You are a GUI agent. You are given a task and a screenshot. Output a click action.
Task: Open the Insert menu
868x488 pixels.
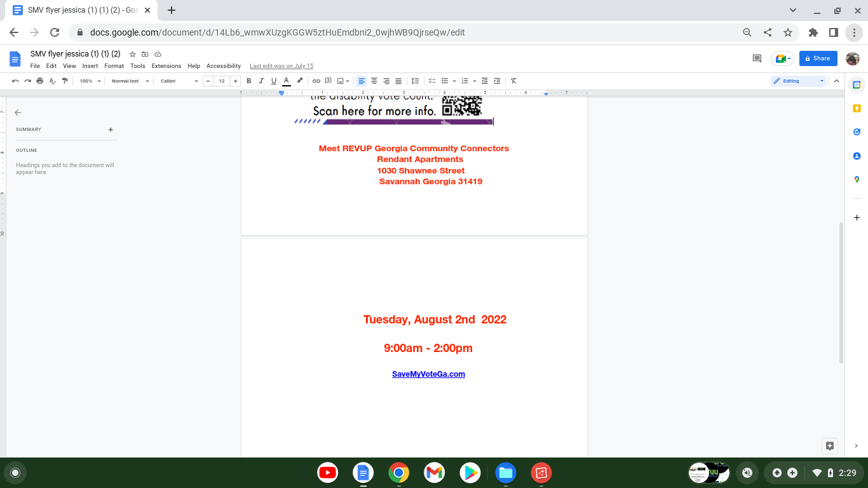[x=90, y=66]
